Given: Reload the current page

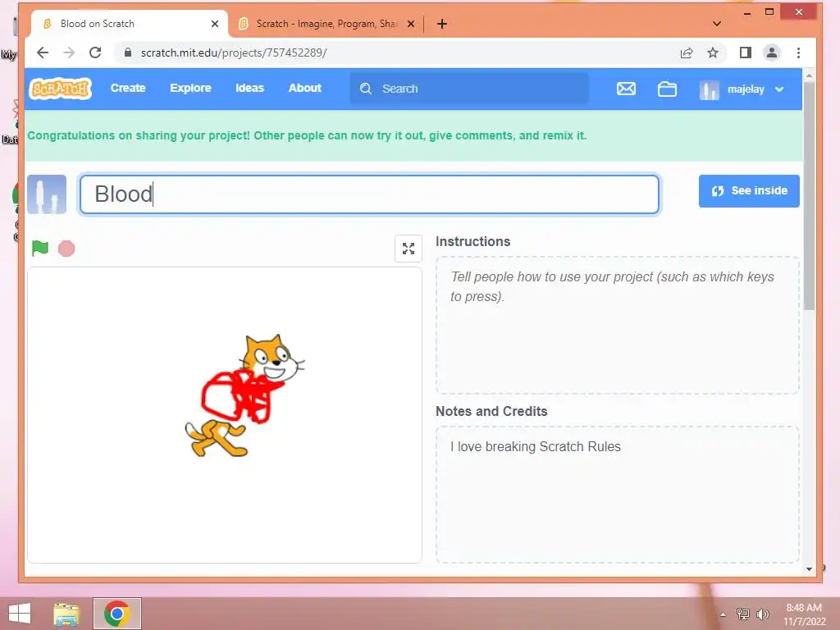Looking at the screenshot, I should tap(95, 52).
